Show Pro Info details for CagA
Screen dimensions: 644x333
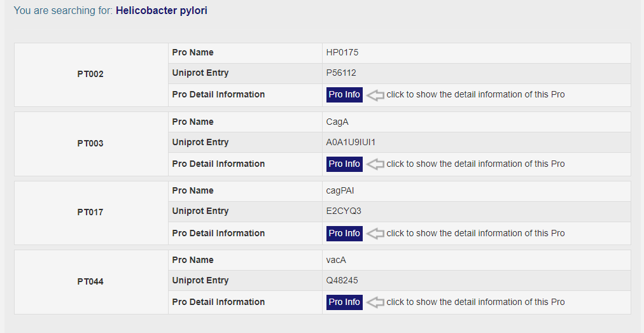pyautogui.click(x=344, y=164)
